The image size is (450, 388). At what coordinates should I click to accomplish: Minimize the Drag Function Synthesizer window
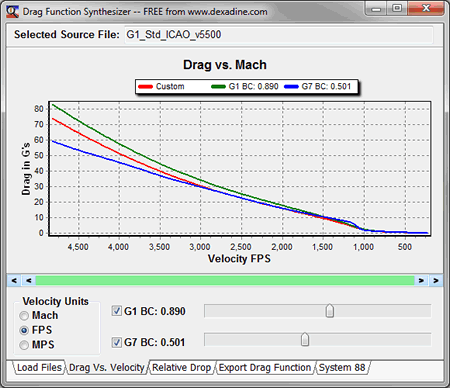[376, 9]
